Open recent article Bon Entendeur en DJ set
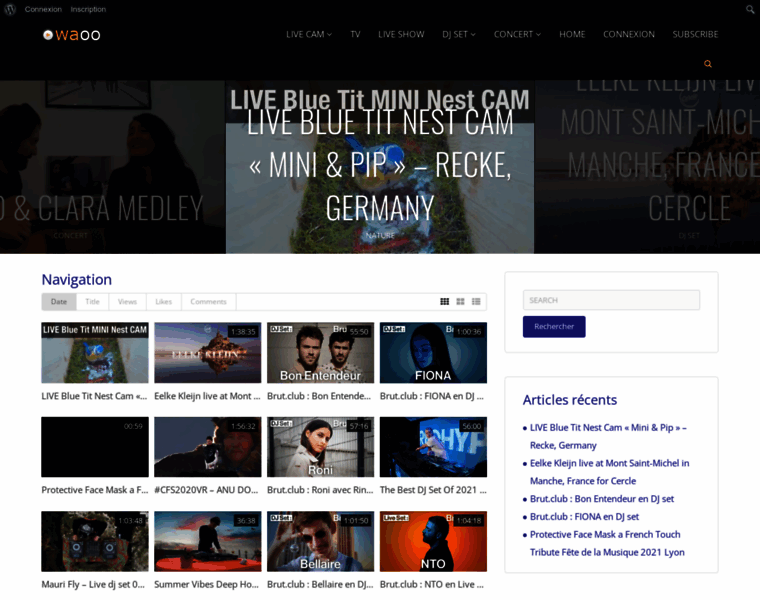The width and height of the screenshot is (760, 600). 602,499
